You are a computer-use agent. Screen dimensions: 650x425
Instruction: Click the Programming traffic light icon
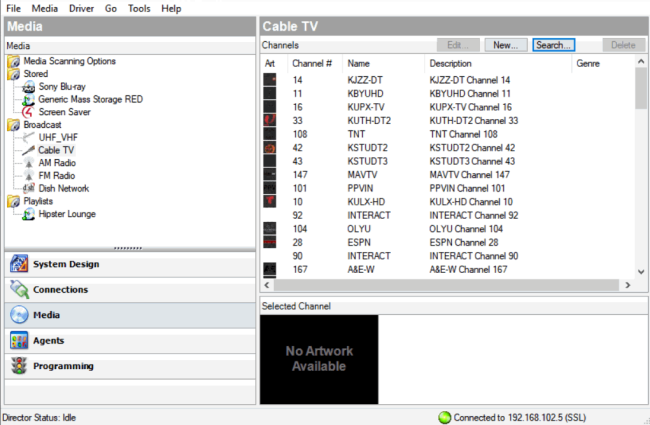tap(19, 366)
